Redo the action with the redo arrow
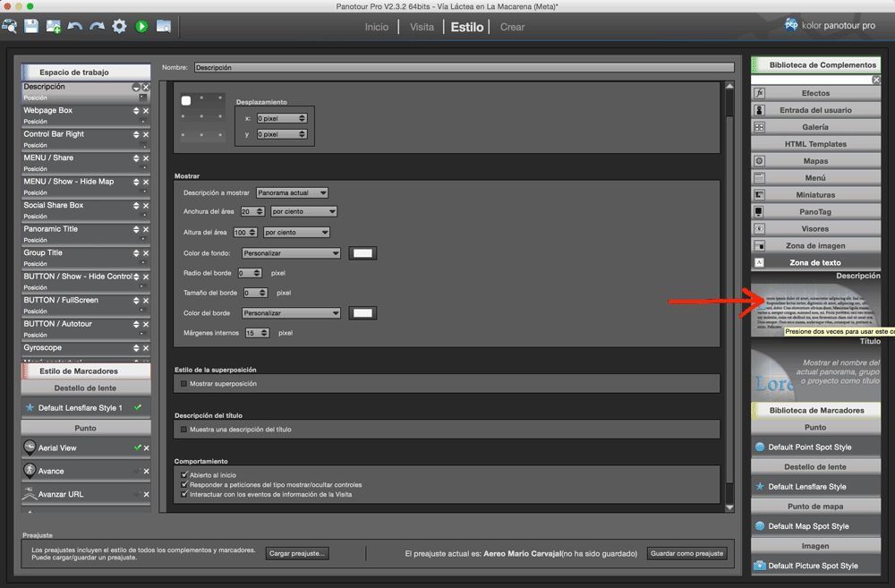This screenshot has height=588, width=895. pos(97,26)
